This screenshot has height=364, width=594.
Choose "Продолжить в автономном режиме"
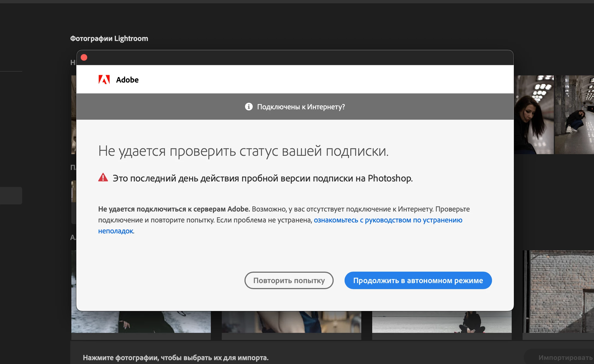(x=418, y=280)
